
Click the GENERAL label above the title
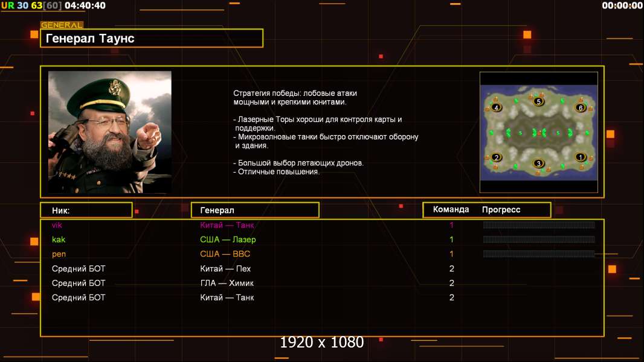[62, 25]
